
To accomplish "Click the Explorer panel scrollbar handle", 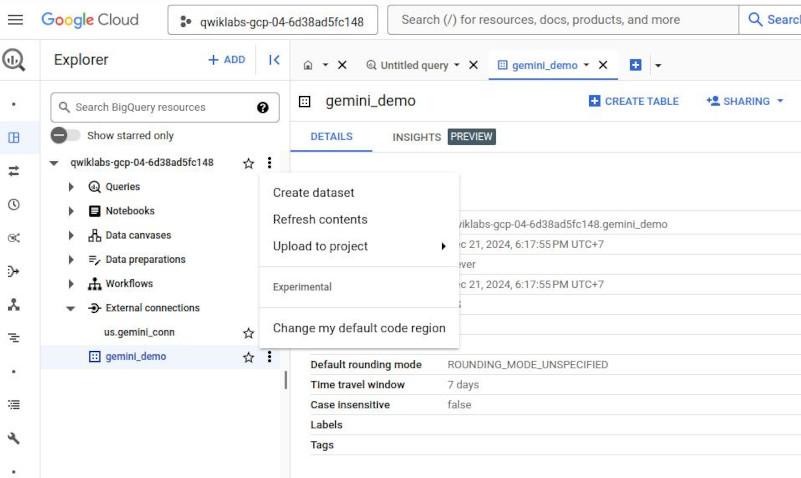I will 286,380.
